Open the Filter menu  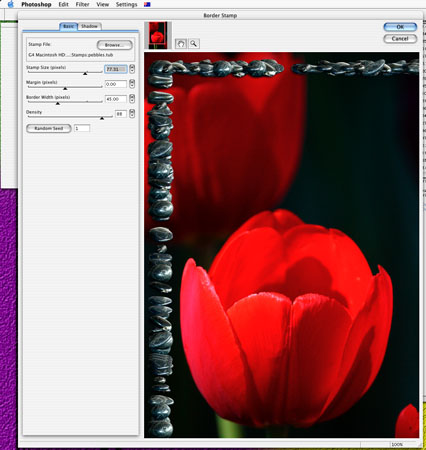click(82, 5)
